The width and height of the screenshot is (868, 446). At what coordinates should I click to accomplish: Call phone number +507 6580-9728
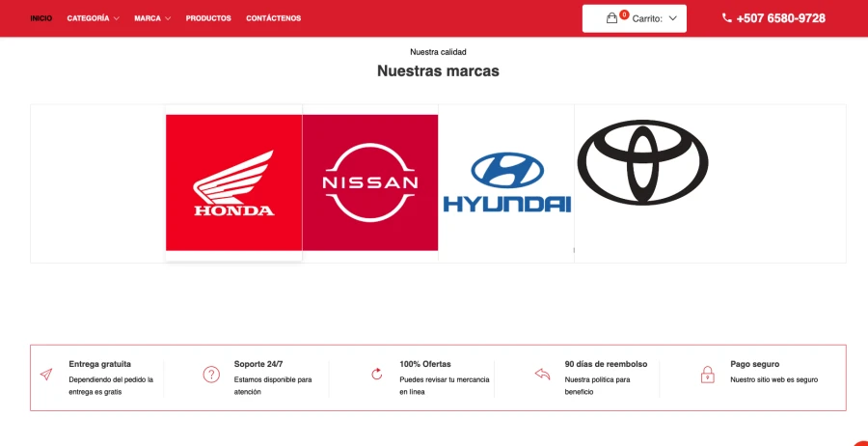[x=780, y=18]
